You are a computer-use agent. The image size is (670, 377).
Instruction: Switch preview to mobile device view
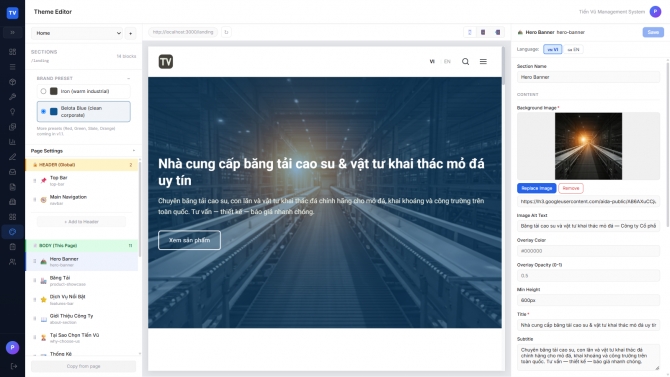coord(470,32)
